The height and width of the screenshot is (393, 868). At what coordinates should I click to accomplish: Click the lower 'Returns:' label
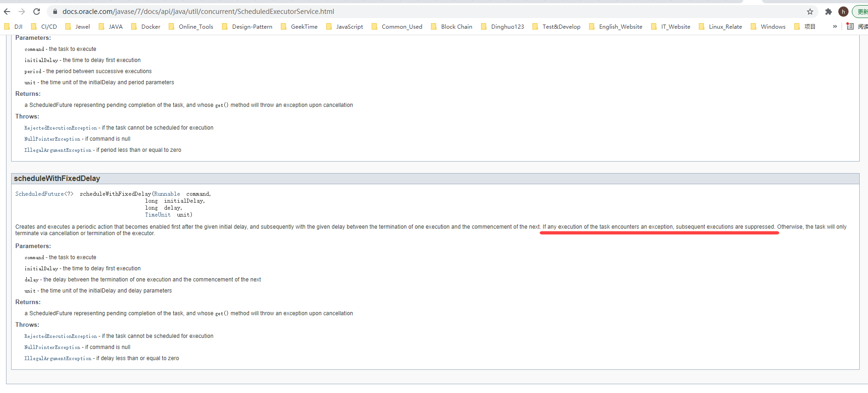28,302
